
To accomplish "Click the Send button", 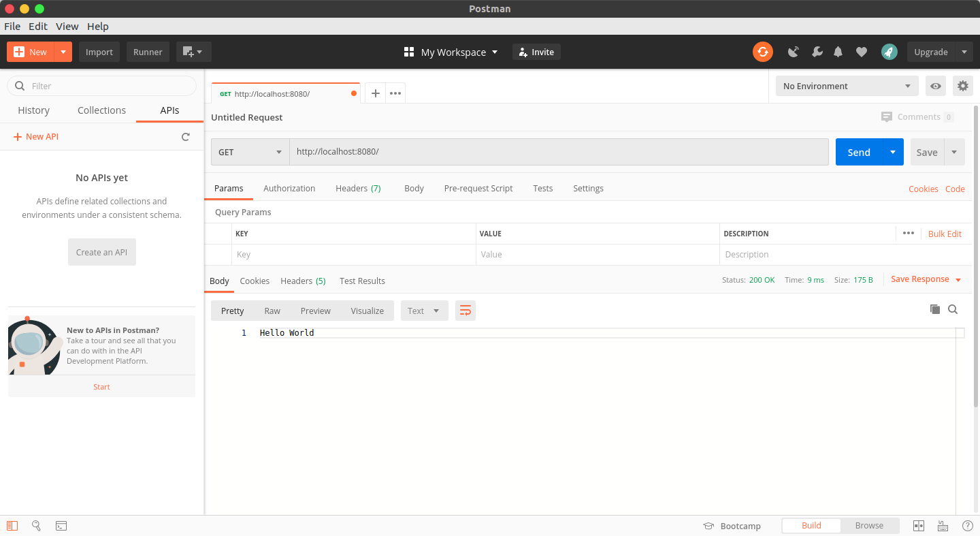I will 859,152.
